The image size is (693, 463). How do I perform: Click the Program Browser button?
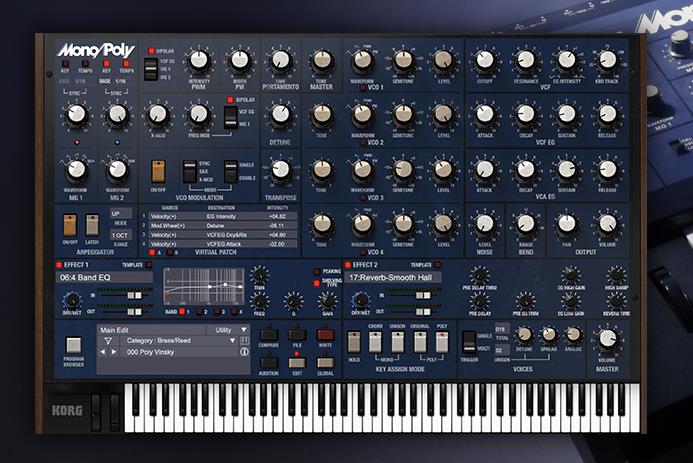73,345
